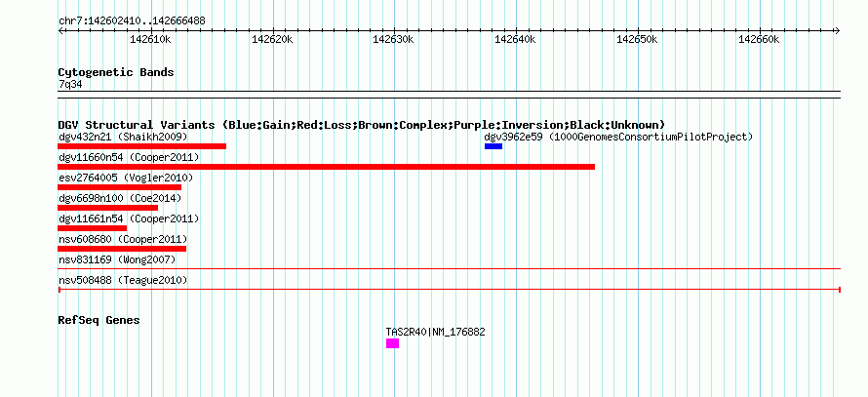Click the Cytogenetic Bands track title
This screenshot has width=868, height=397.
click(116, 72)
